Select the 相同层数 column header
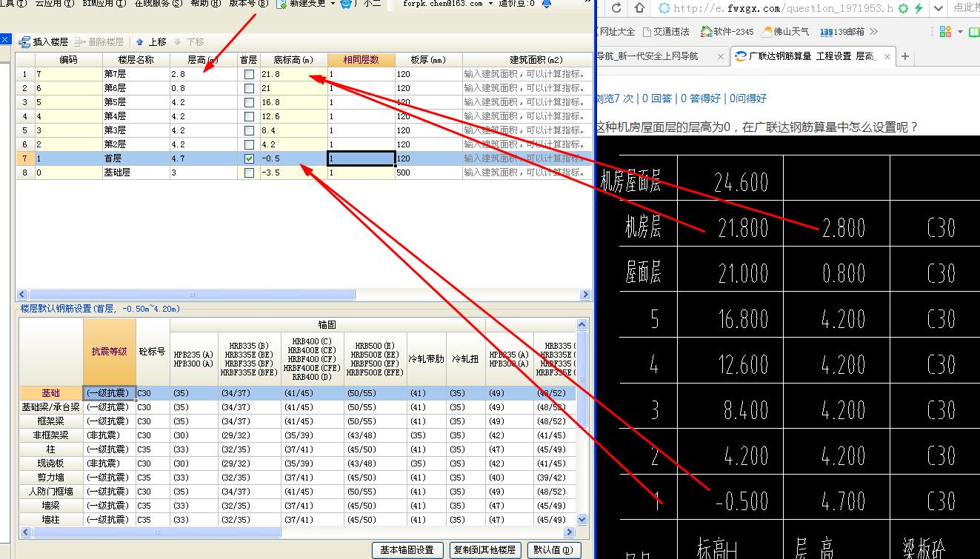 coord(361,60)
